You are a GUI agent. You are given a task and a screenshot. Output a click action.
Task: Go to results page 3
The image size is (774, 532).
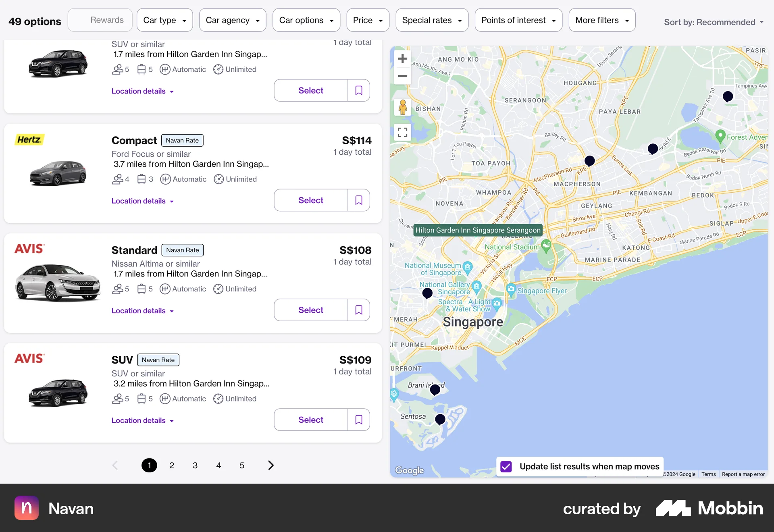point(195,465)
